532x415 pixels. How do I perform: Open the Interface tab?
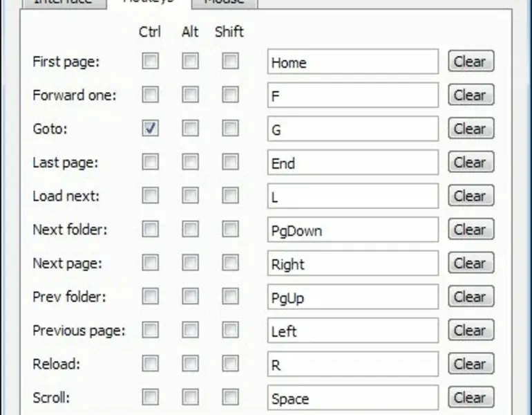63,2
